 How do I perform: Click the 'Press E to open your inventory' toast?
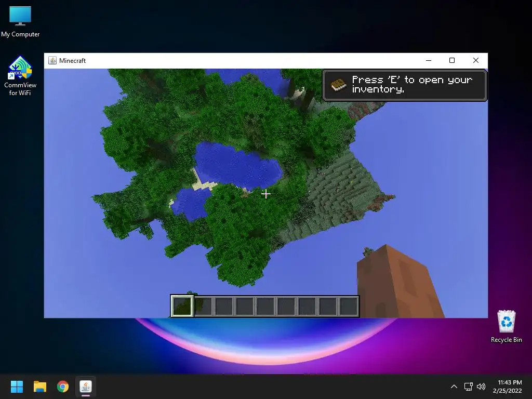pyautogui.click(x=405, y=85)
